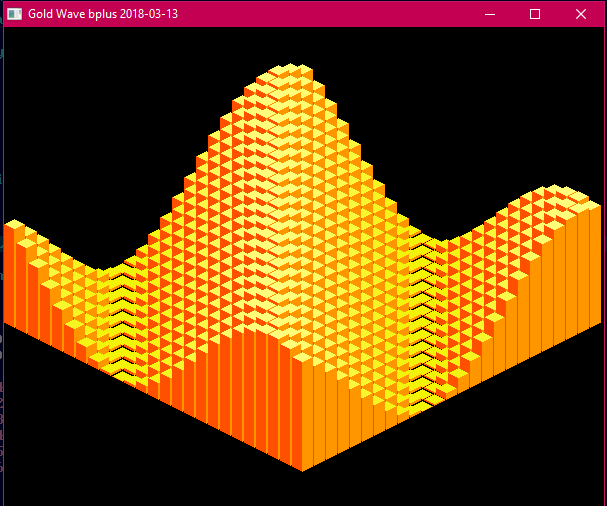
Task: Click the valley between peak and right hump
Action: click(445, 243)
